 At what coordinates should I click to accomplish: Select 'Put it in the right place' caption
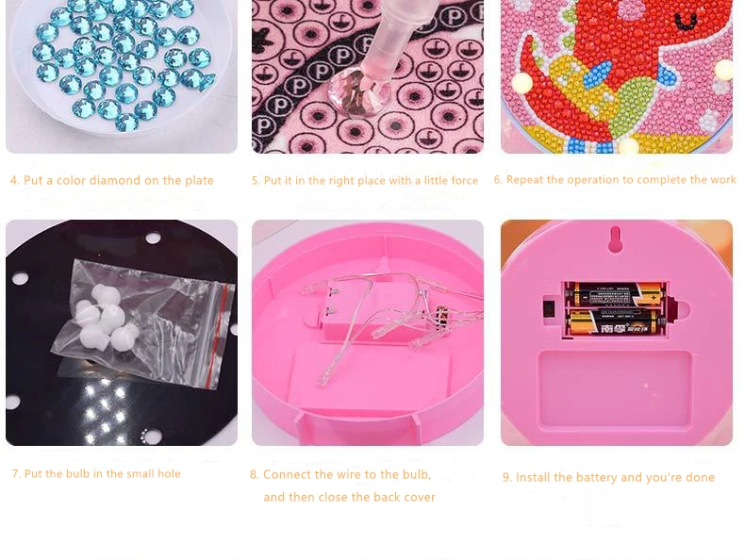365,180
